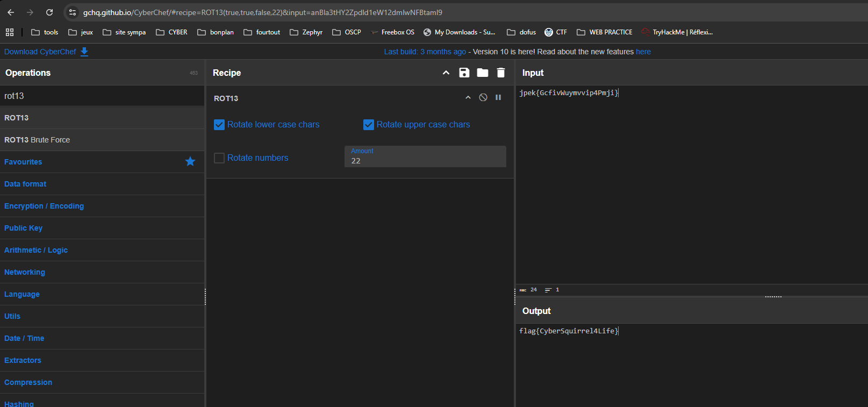
Task: Select the ROT13 operation in search results
Action: coord(102,118)
